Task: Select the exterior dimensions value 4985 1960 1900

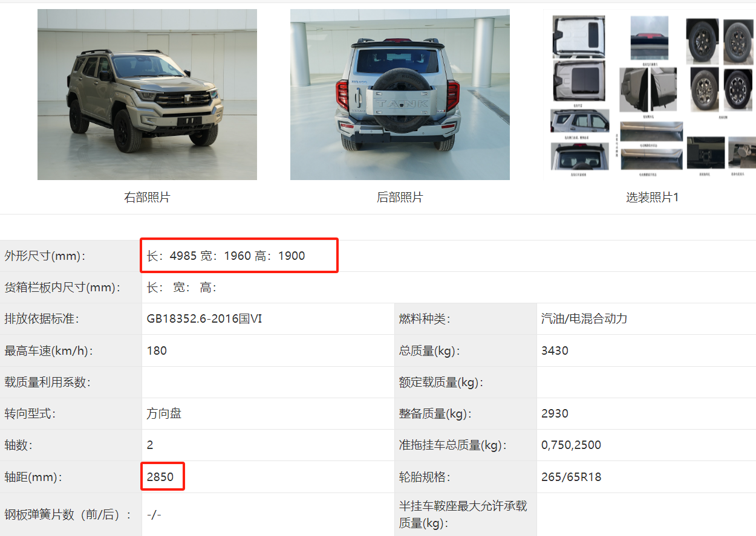Action: [x=226, y=256]
